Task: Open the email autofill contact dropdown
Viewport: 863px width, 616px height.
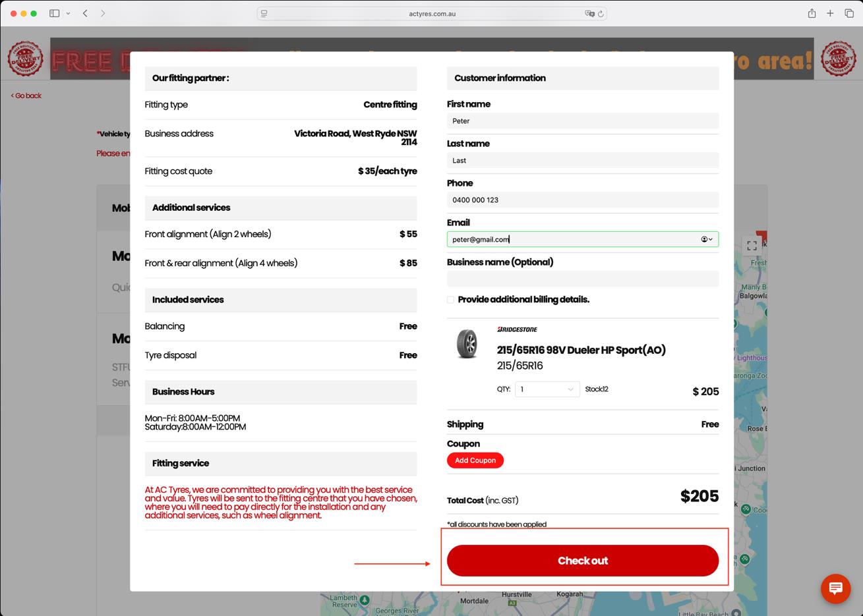Action: click(x=706, y=239)
